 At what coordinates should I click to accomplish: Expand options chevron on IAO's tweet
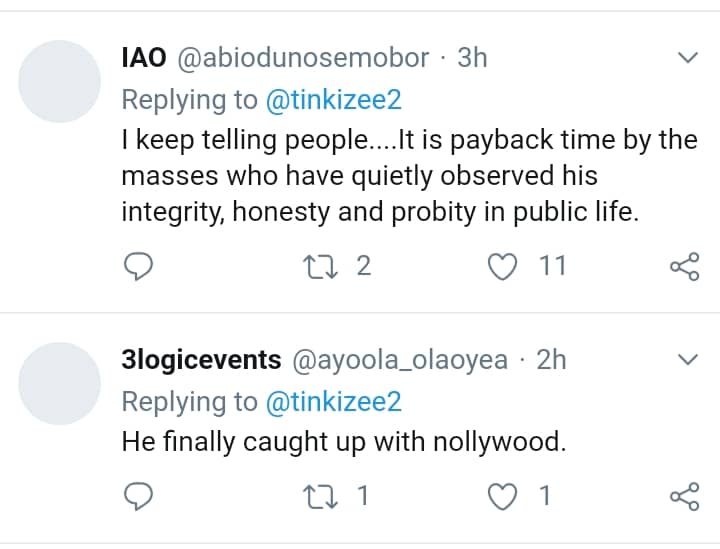[687, 58]
